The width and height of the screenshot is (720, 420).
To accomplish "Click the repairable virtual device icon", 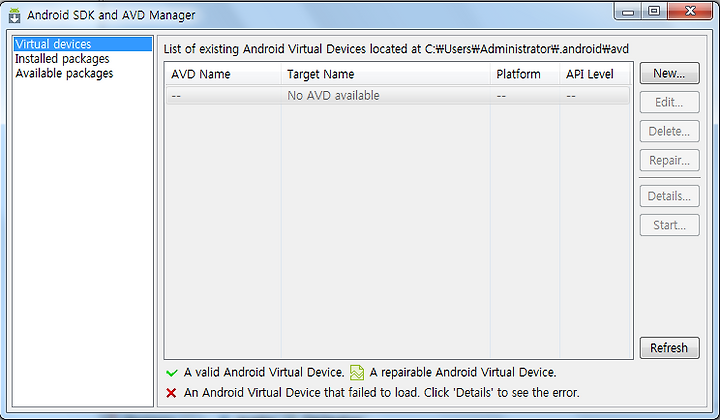I will pyautogui.click(x=357, y=372).
